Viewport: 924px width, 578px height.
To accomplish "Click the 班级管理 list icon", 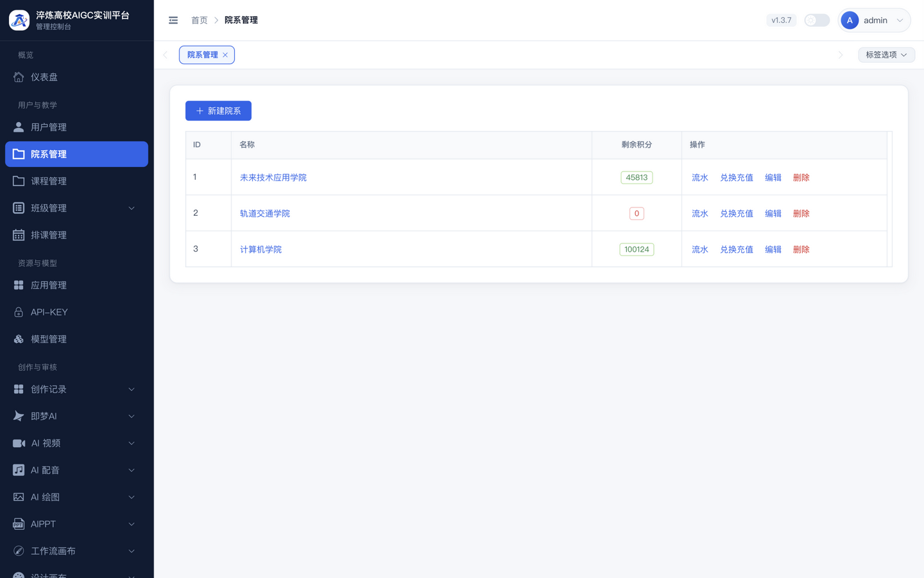I will [x=19, y=208].
